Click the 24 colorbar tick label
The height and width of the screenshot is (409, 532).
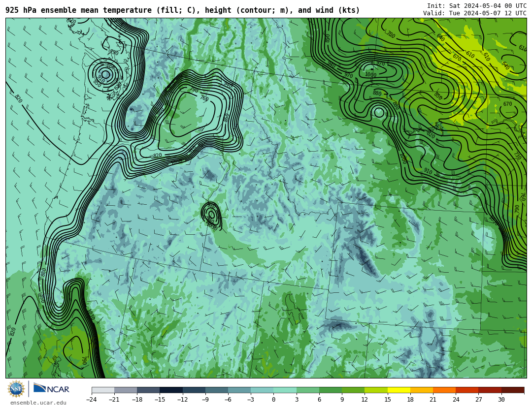456,400
